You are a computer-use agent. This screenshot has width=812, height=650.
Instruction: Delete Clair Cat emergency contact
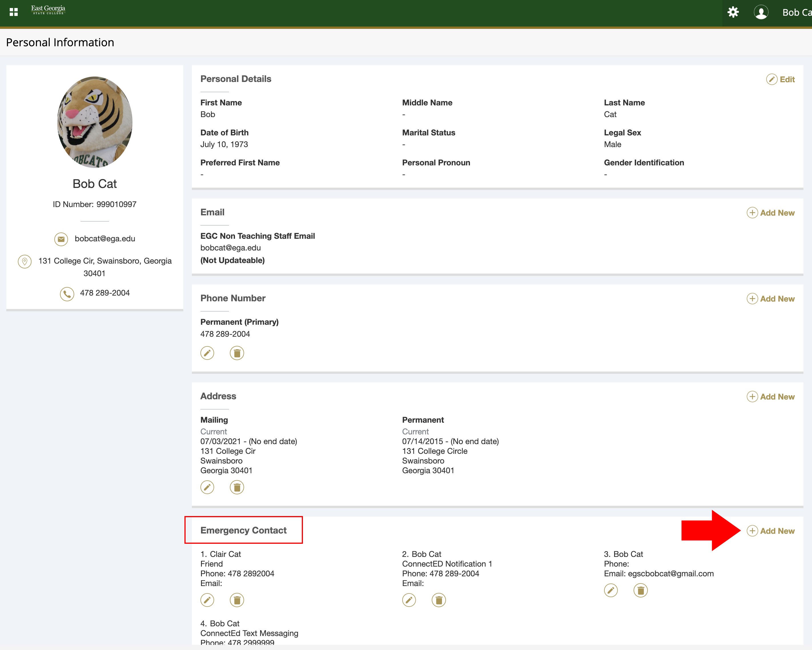(x=237, y=600)
